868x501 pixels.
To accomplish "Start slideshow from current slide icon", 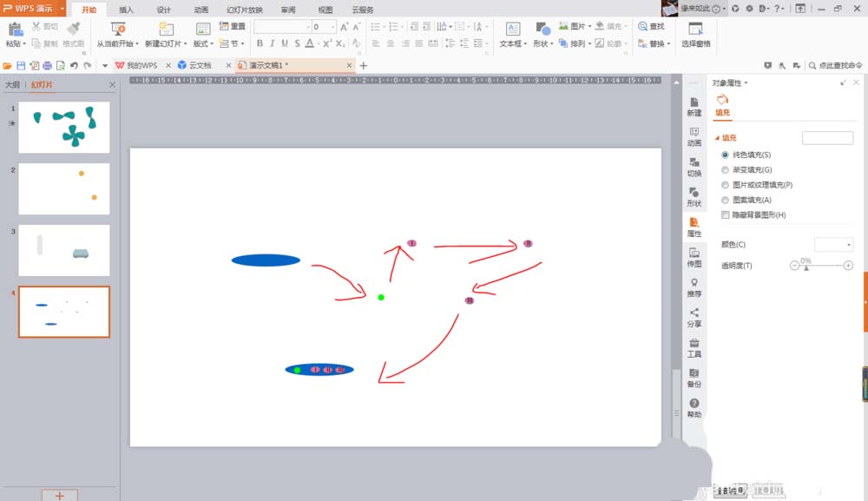I will tap(117, 30).
